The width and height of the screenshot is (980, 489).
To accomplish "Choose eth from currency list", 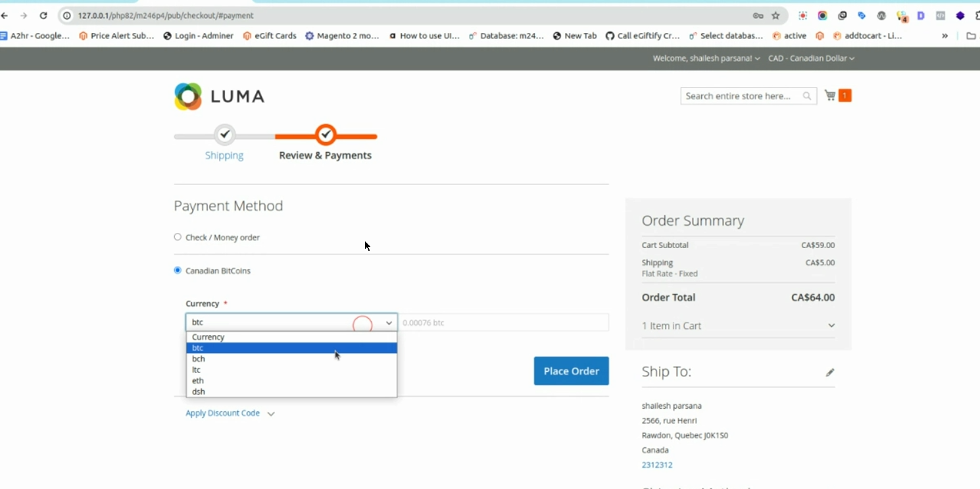I will coord(198,380).
